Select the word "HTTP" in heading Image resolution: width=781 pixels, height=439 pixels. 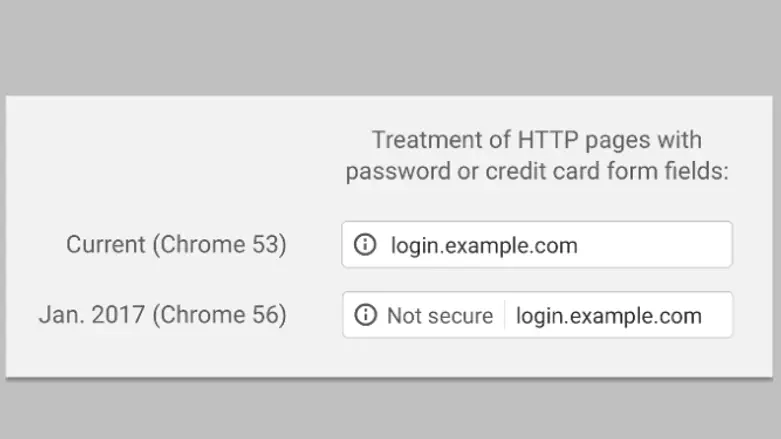coord(546,139)
